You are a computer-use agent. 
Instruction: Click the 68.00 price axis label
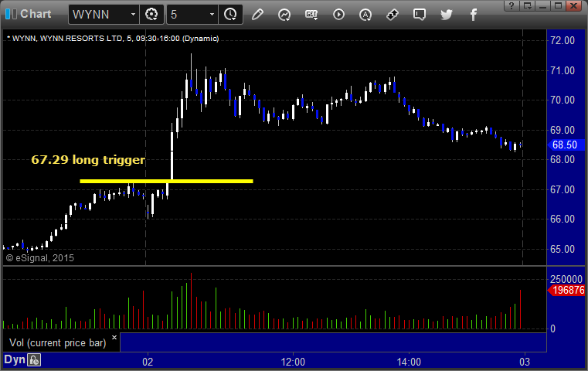[x=563, y=160]
